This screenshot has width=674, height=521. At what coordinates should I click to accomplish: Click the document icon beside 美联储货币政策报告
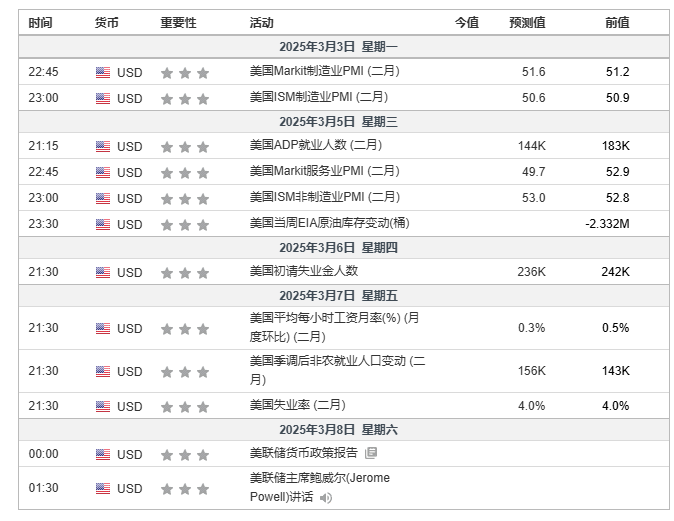(x=371, y=453)
